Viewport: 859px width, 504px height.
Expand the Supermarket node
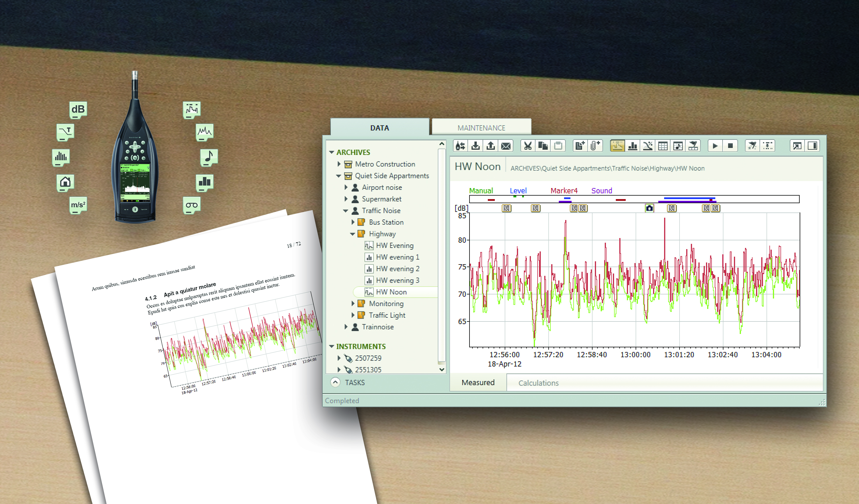point(346,199)
